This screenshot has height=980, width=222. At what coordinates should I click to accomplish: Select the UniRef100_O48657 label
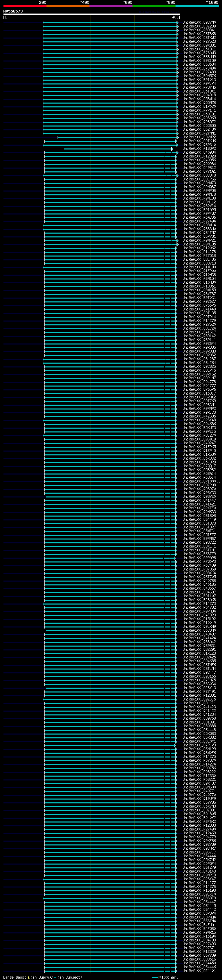click(x=199, y=588)
